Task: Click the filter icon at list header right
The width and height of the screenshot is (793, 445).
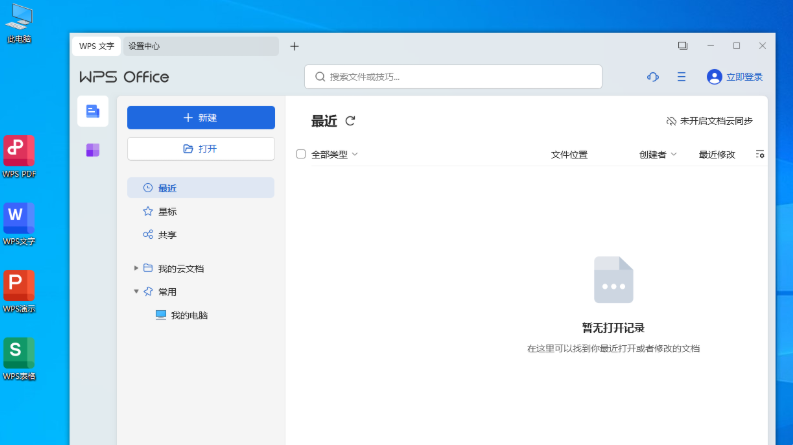Action: click(760, 154)
